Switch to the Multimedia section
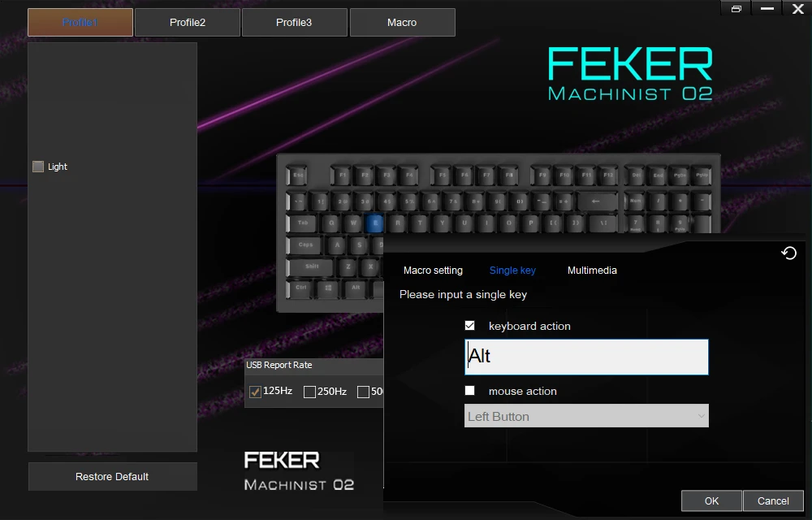 click(592, 271)
